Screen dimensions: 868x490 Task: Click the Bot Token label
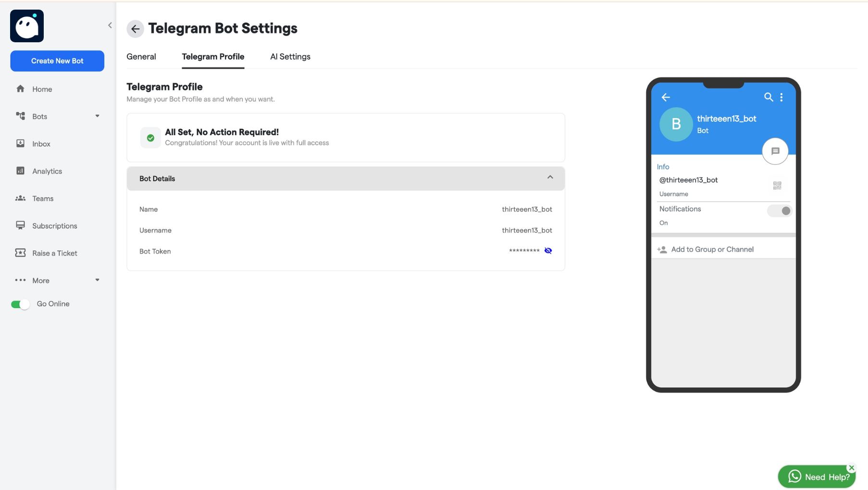point(155,252)
